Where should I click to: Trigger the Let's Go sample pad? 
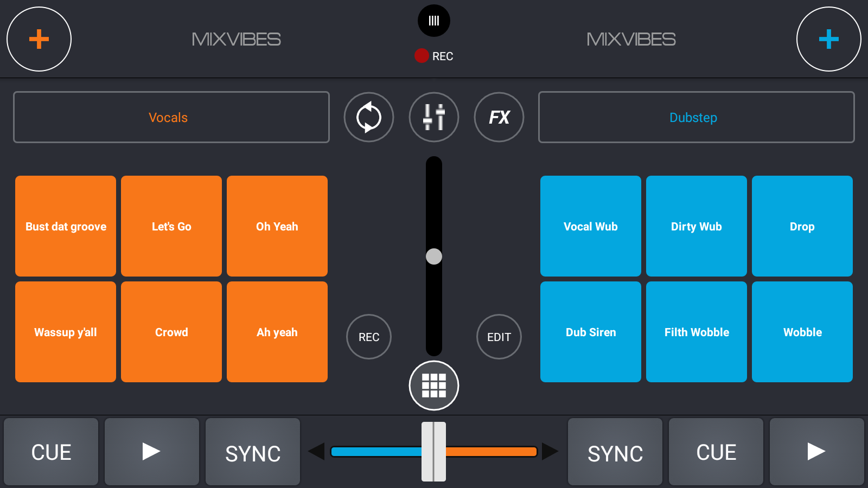click(x=171, y=226)
